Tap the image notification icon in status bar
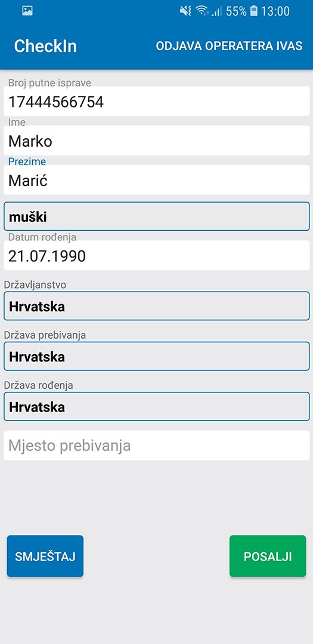The width and height of the screenshot is (313, 644). pos(27,11)
